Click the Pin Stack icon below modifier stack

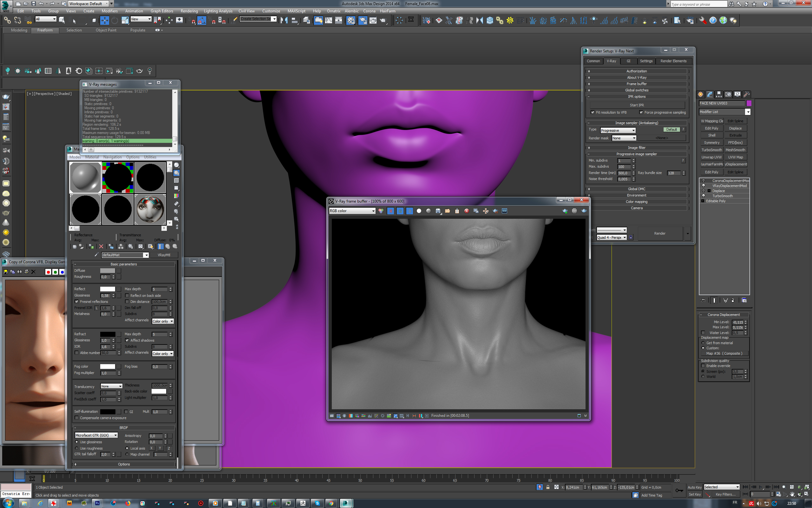point(703,300)
